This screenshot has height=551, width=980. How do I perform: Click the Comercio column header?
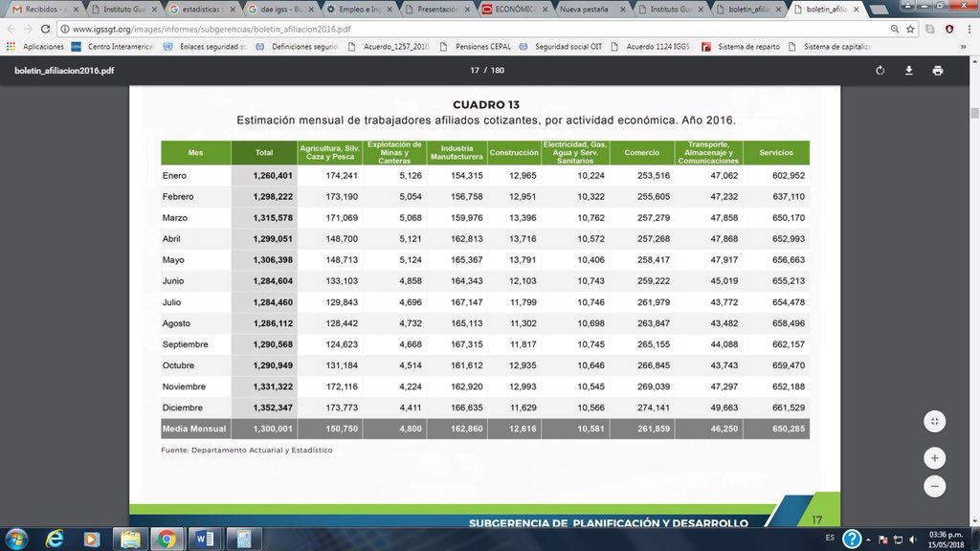(642, 152)
